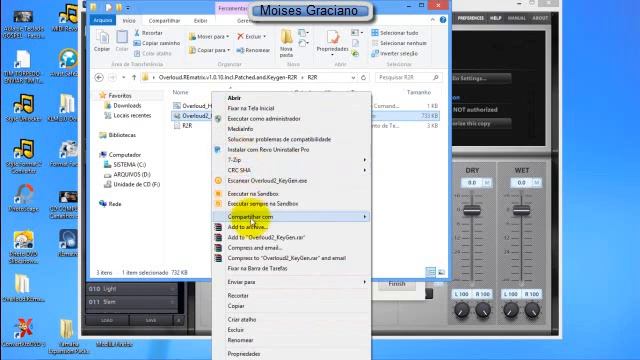Click Selecionar nenhum in ribbon
Screen dimensions: 640x360
point(399,43)
